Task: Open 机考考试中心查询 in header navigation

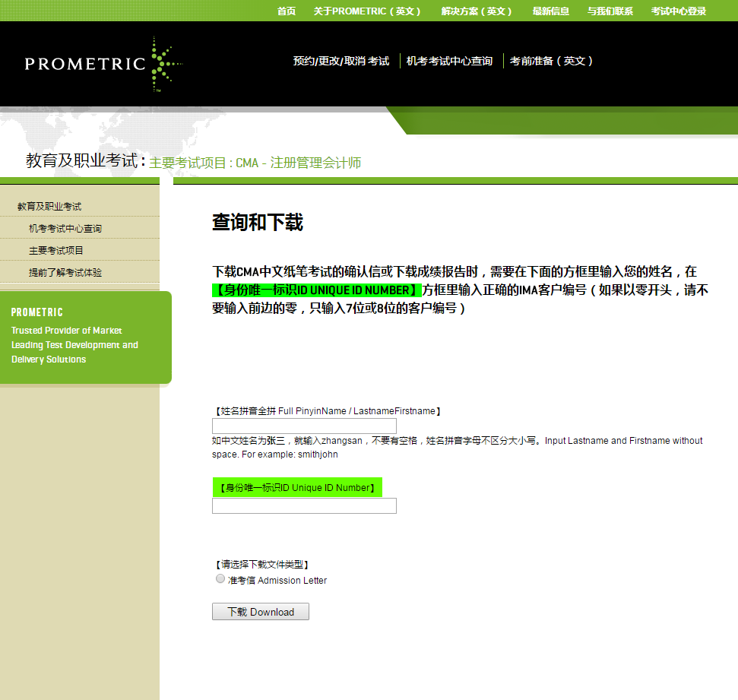Action: [449, 61]
